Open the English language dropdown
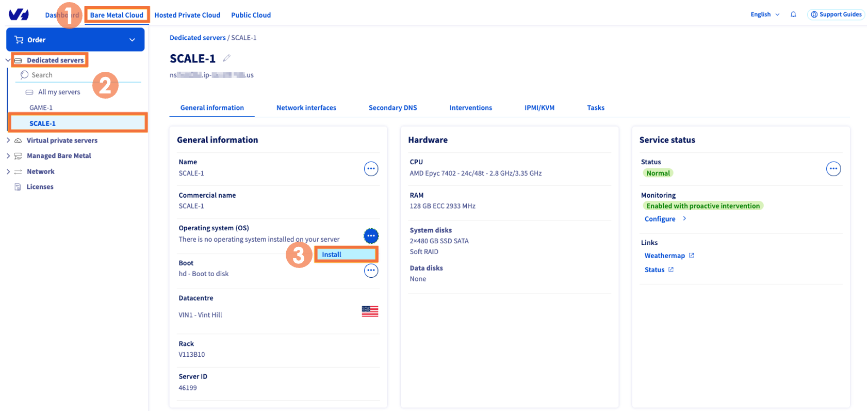868x411 pixels. [x=765, y=14]
